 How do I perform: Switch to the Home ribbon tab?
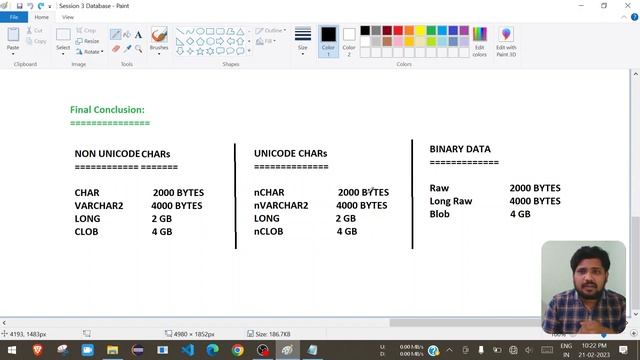click(x=41, y=17)
